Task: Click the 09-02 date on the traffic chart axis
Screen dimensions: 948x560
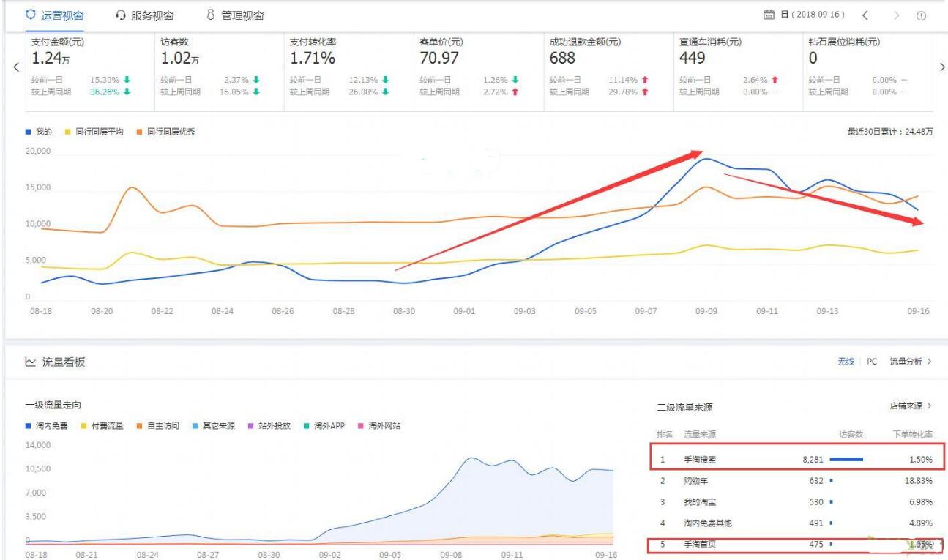Action: click(330, 556)
